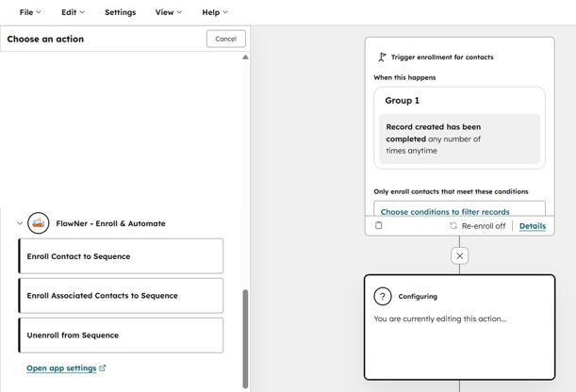Open the Settings menu item
The height and width of the screenshot is (392, 576).
tap(120, 12)
